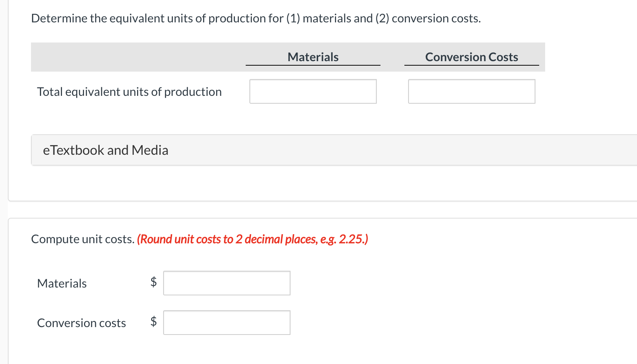This screenshot has width=637, height=364.
Task: Click the Conversion Costs column header
Action: pyautogui.click(x=472, y=57)
